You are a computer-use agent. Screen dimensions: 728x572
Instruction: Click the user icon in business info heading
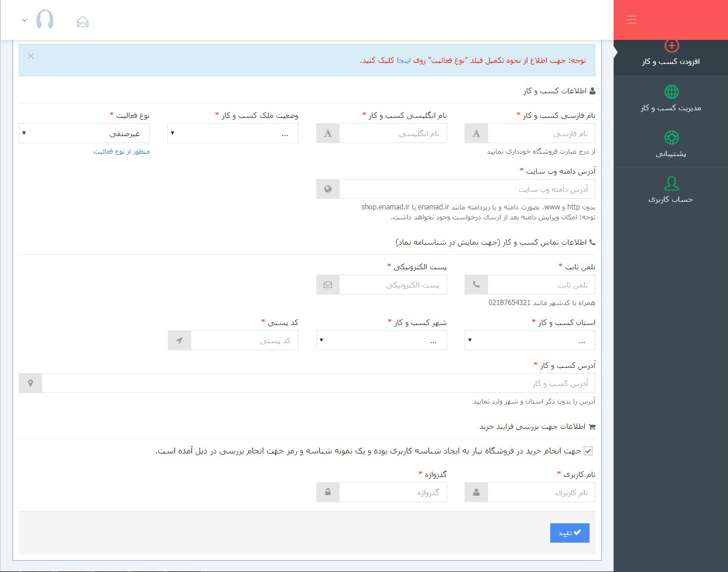tap(592, 91)
